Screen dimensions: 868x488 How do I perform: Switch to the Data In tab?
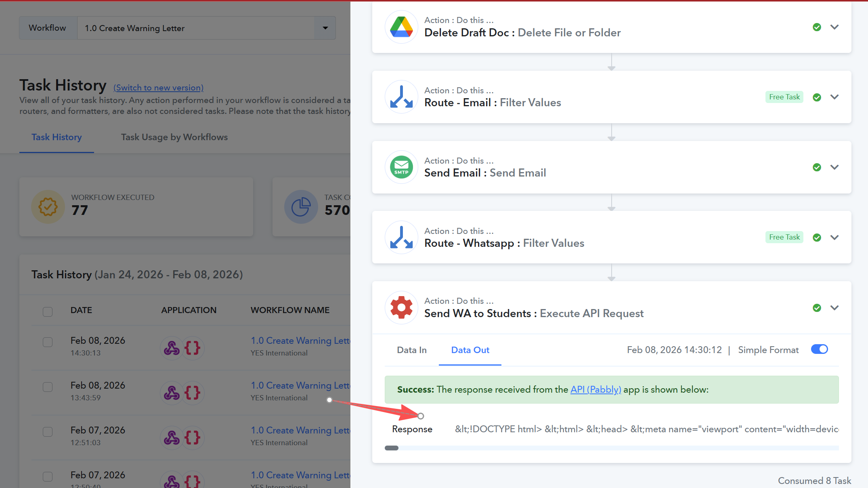(411, 350)
